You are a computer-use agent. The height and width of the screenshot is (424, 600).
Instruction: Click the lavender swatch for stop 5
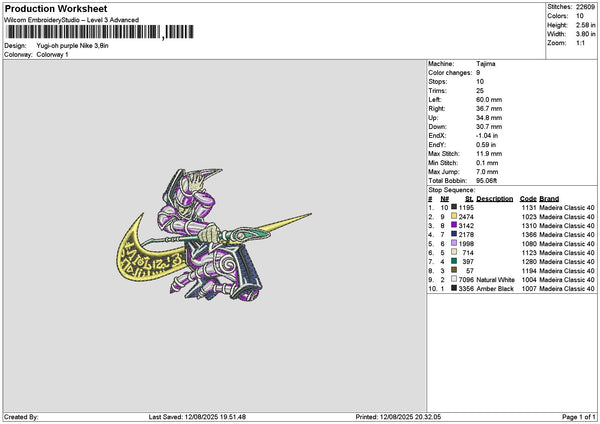click(x=454, y=243)
